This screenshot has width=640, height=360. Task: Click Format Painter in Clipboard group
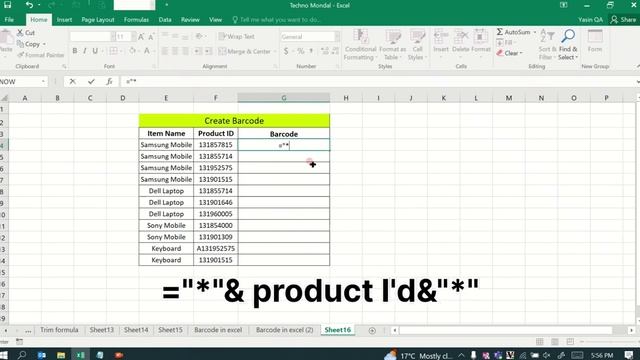pyautogui.click(x=40, y=55)
